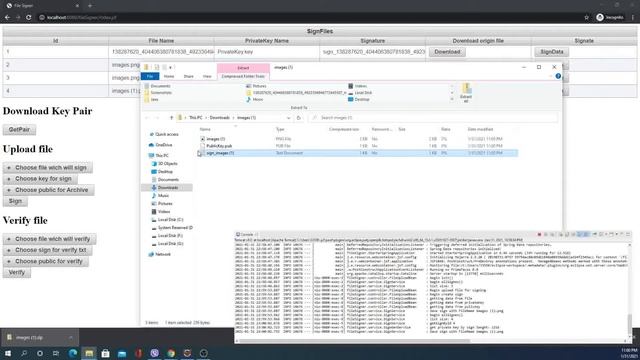Image resolution: width=640 pixels, height=360 pixels.
Task: Open the Share tab in Explorer ribbon
Action: point(189,76)
